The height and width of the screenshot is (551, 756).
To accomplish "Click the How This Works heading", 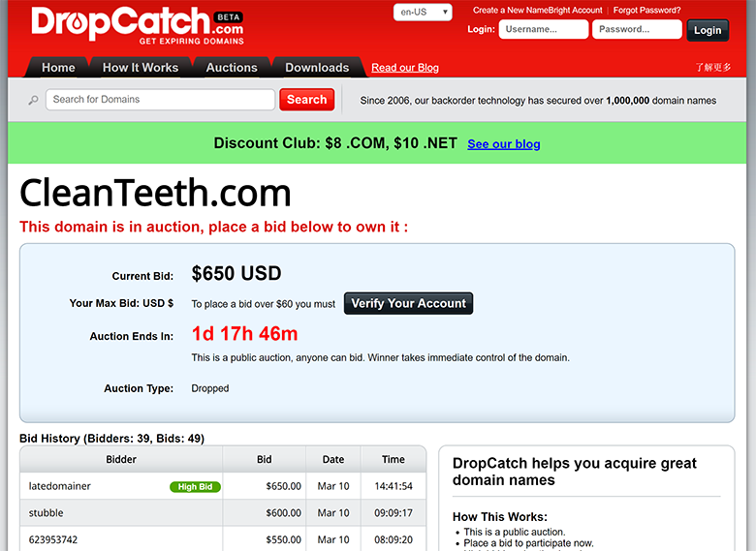I will [500, 517].
